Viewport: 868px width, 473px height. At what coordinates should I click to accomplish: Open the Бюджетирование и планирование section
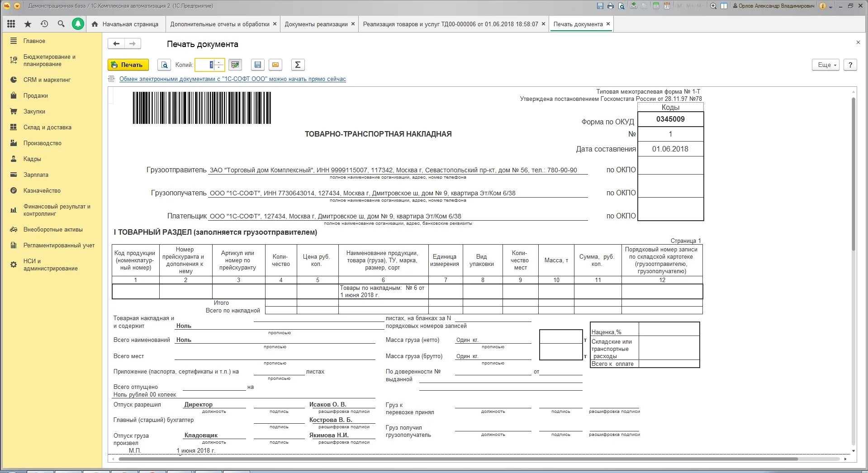pyautogui.click(x=52, y=60)
